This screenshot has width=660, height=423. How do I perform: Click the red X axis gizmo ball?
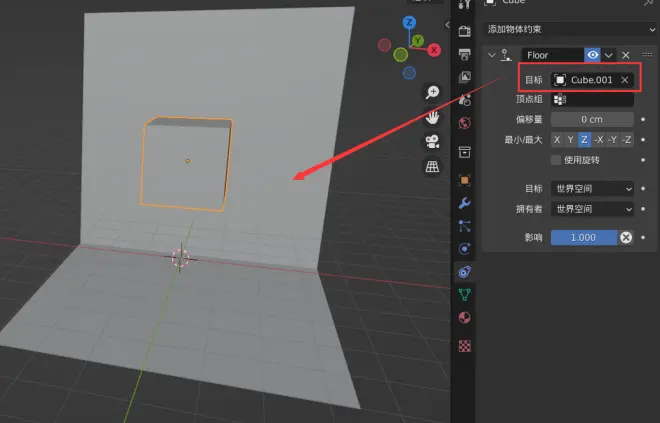coord(434,50)
